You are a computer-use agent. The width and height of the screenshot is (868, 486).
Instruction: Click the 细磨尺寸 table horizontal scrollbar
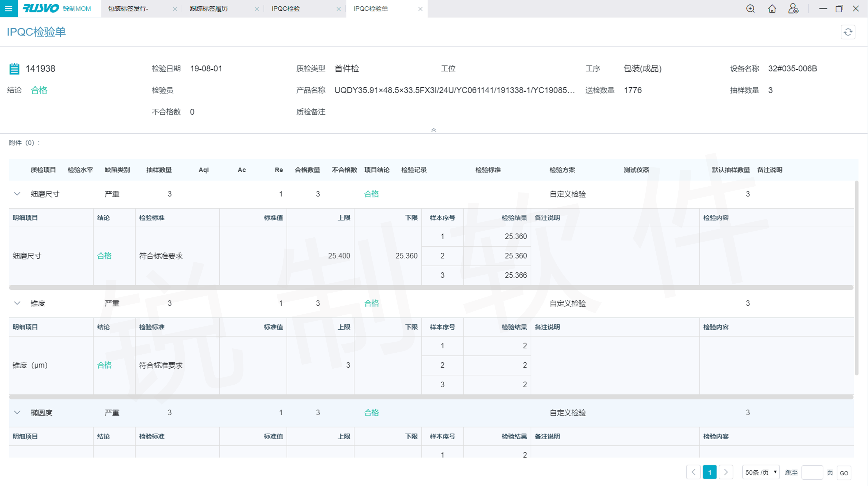tap(431, 288)
